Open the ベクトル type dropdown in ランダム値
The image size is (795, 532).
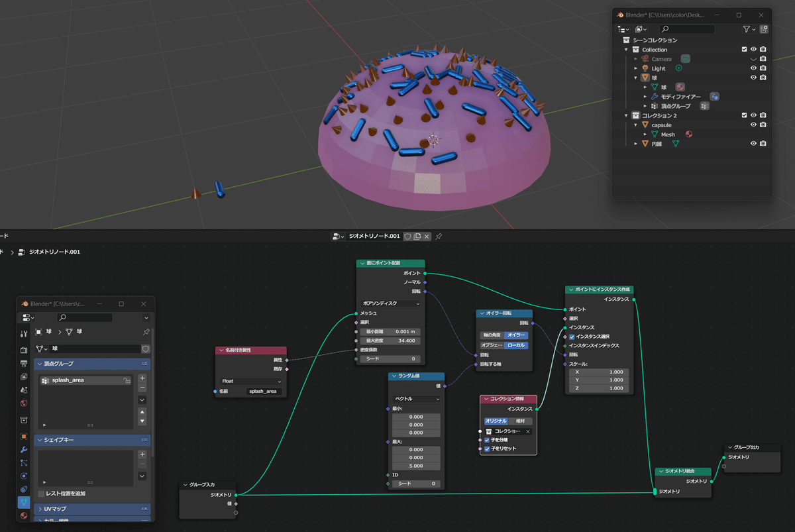(x=416, y=399)
